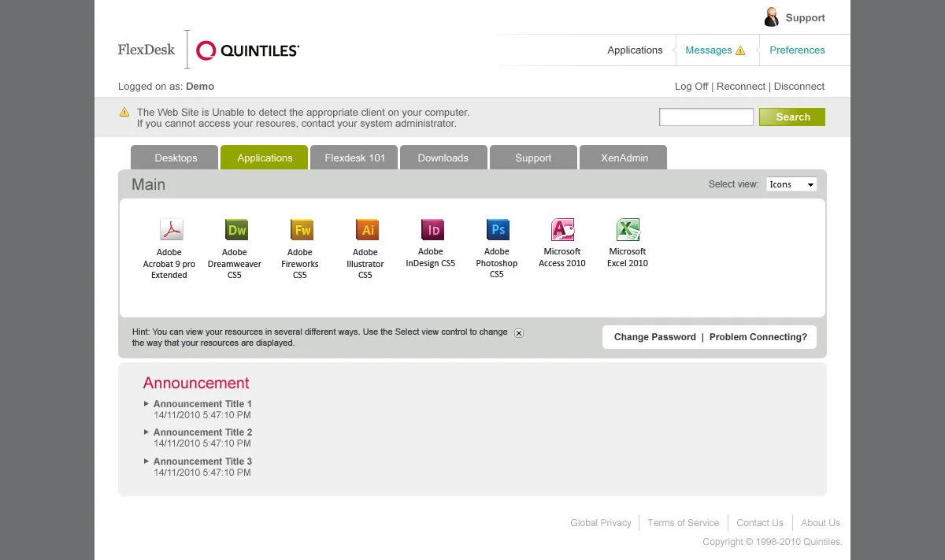Click the Main section heading
The width and height of the screenshot is (945, 560).
(148, 184)
